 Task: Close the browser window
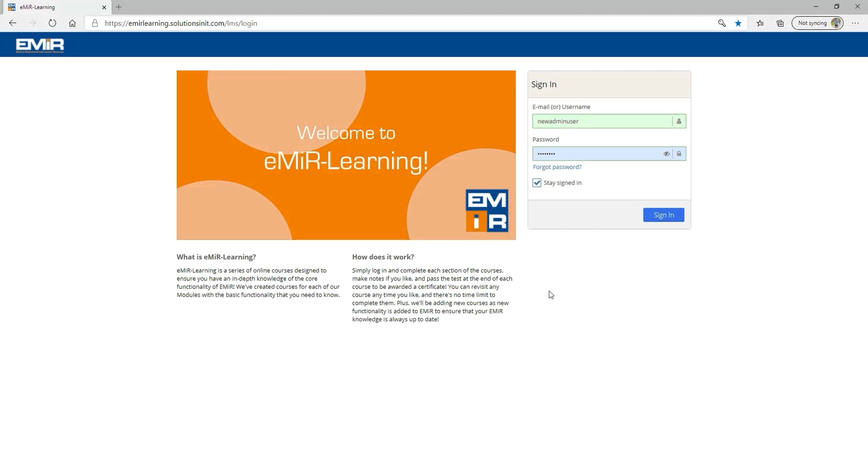pos(858,7)
